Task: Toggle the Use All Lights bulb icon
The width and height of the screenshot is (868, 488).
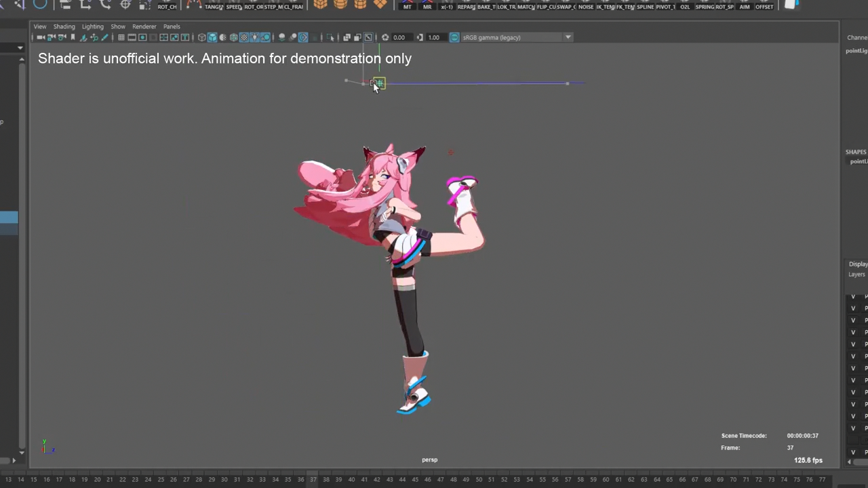Action: 255,37
